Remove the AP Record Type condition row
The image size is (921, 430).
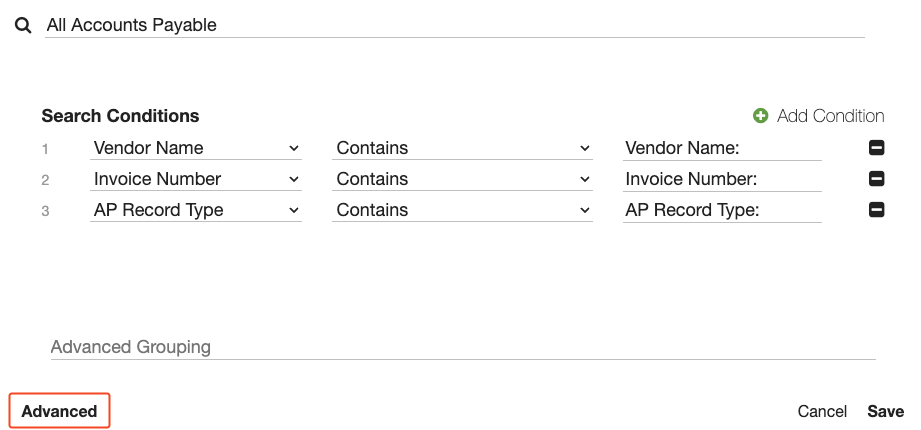[x=876, y=210]
